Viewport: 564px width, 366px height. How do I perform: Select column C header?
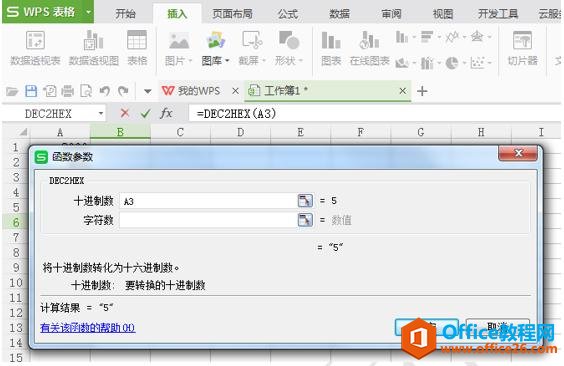pyautogui.click(x=180, y=132)
